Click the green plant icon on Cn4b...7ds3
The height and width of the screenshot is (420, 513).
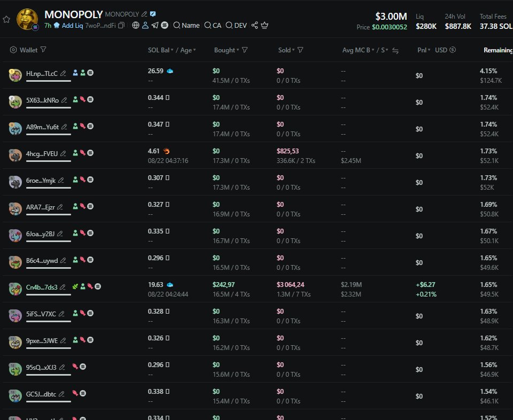pos(75,286)
